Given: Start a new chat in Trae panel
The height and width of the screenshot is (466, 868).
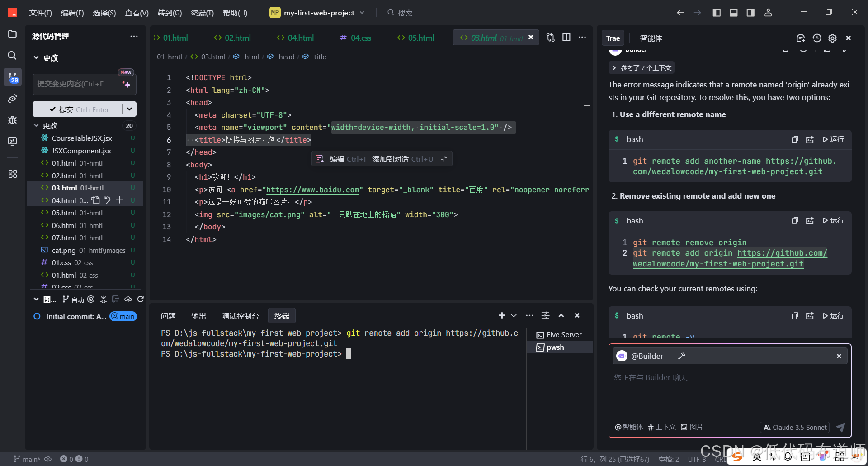Looking at the screenshot, I should tap(801, 38).
